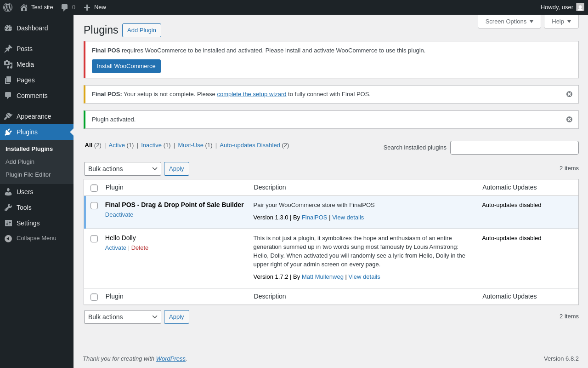Open the WordPress logo menu
This screenshot has width=588, height=368.
pos(8,7)
